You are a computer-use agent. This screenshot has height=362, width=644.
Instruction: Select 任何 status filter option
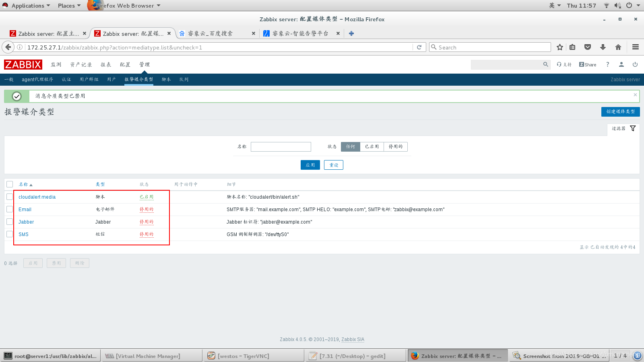[351, 147]
